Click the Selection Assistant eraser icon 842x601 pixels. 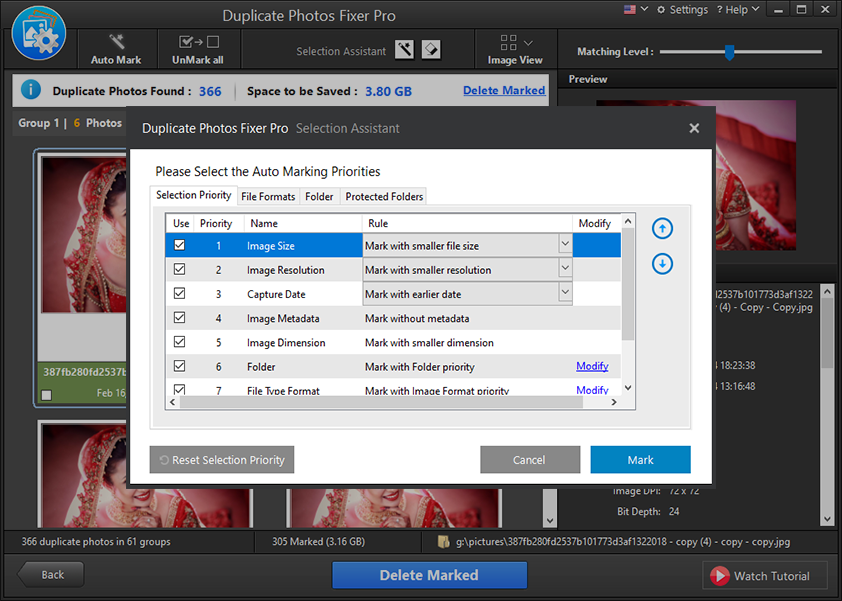tap(431, 50)
